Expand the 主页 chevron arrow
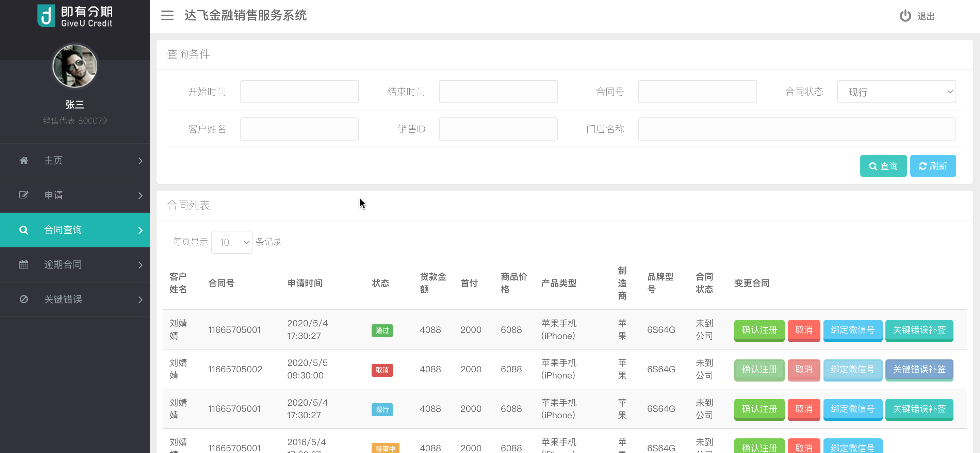The width and height of the screenshot is (980, 453). [x=141, y=161]
